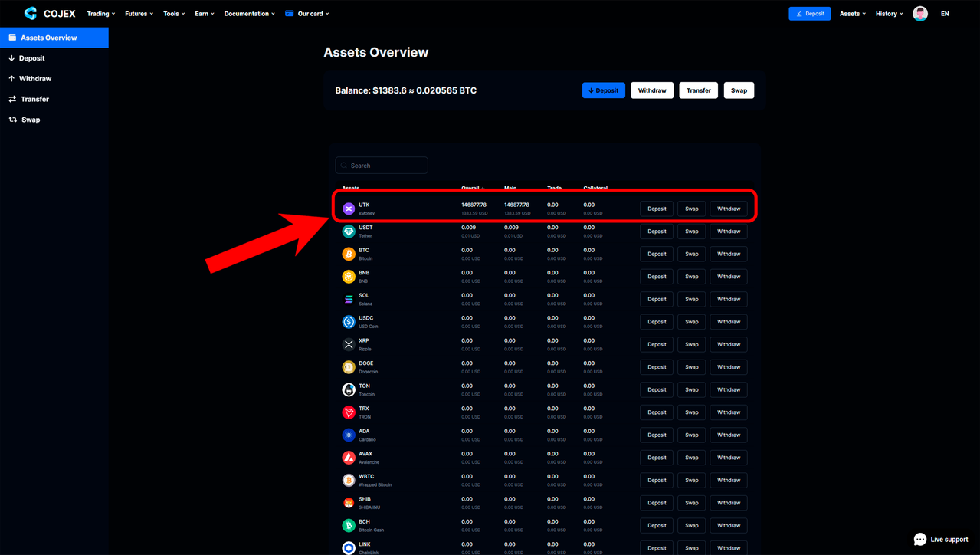Click the BNB coin icon
The width and height of the screenshot is (980, 555).
point(349,277)
